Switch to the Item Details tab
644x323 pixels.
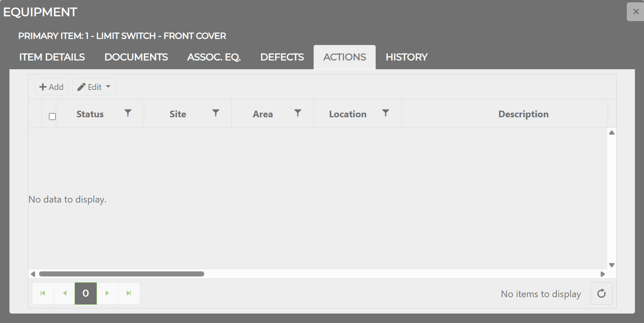(52, 57)
